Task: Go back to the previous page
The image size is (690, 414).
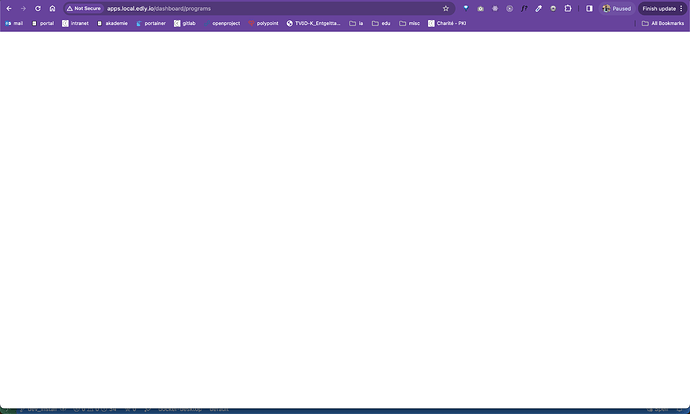Action: [x=9, y=8]
